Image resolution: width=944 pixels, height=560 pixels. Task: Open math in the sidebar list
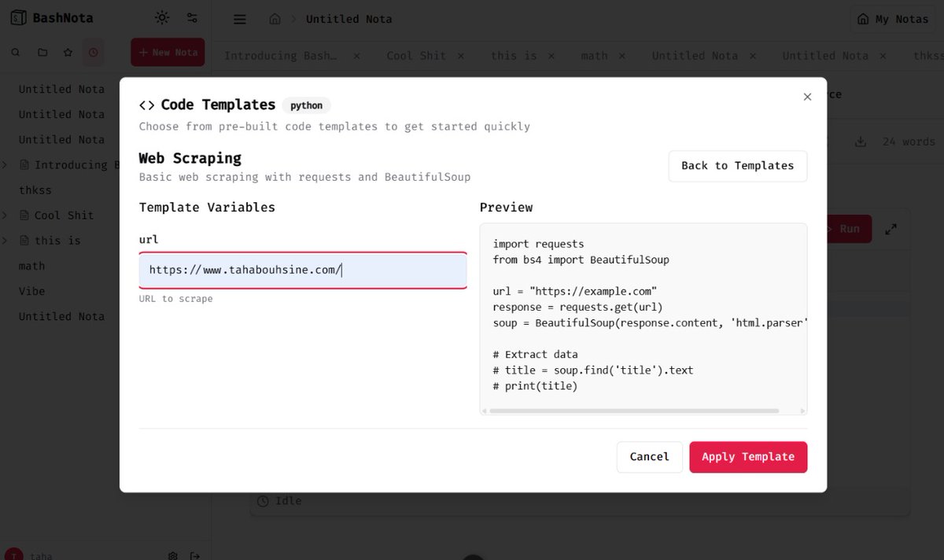pos(32,266)
